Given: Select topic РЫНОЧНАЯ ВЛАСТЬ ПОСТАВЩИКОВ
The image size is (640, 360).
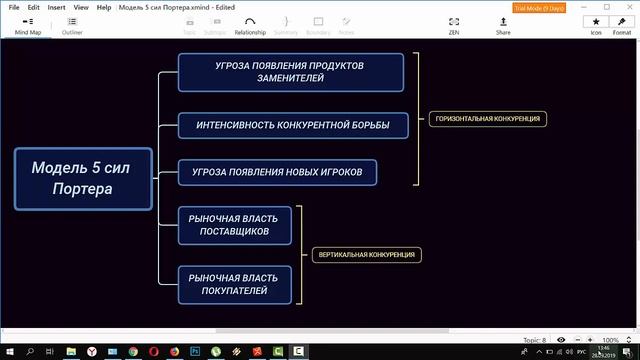Looking at the screenshot, I should 235,225.
